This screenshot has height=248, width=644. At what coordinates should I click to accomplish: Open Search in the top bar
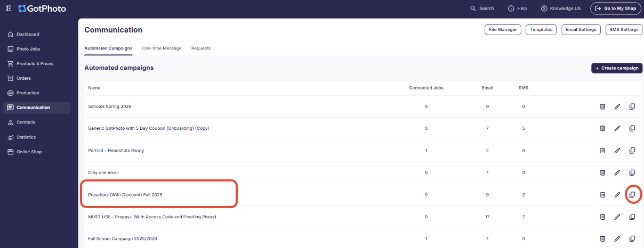[482, 9]
